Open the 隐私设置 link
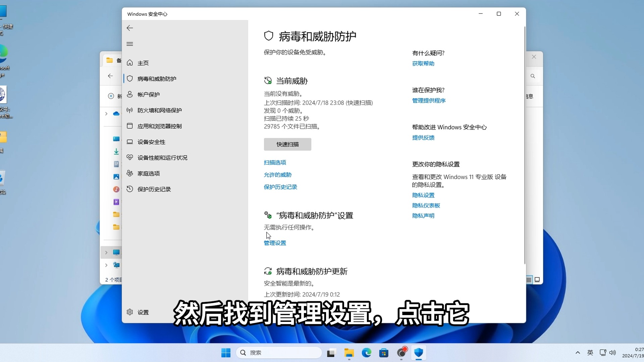 click(x=423, y=195)
